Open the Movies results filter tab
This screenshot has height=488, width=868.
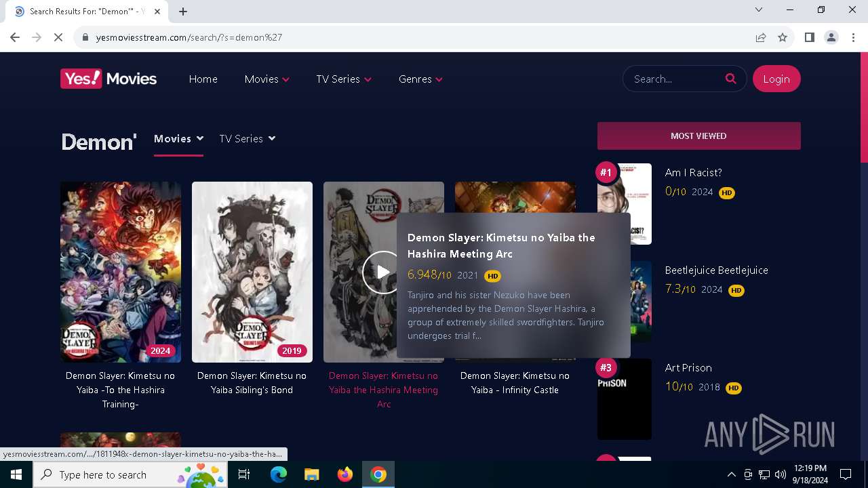coord(178,138)
